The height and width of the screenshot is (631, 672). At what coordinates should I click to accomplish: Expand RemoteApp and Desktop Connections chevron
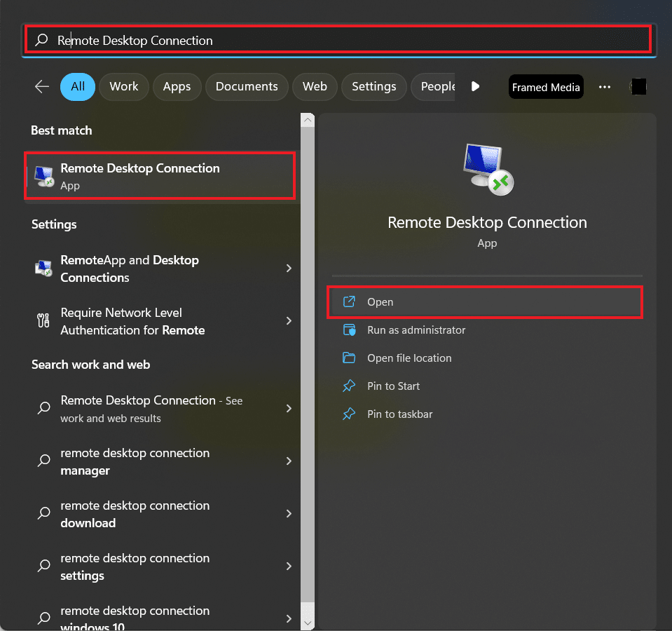tap(289, 269)
